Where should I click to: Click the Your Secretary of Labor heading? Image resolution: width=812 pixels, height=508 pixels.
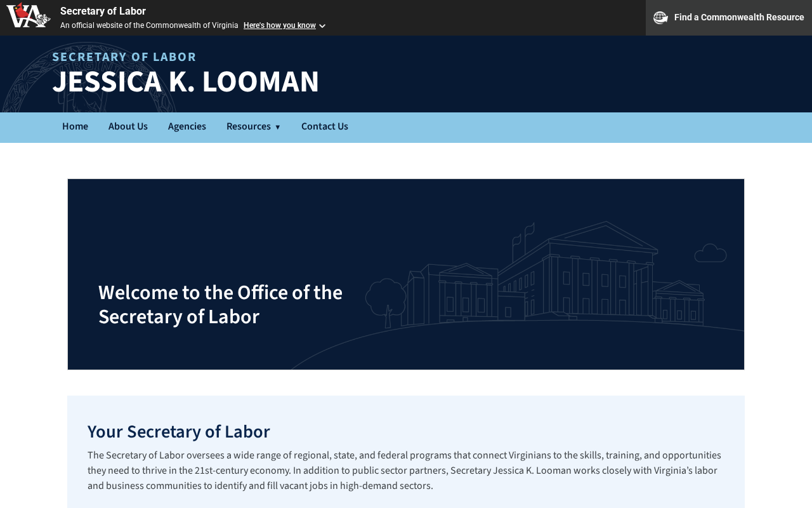(x=179, y=432)
